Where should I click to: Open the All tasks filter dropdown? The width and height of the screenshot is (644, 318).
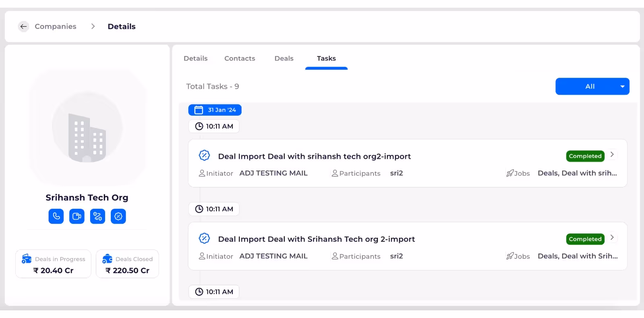592,86
